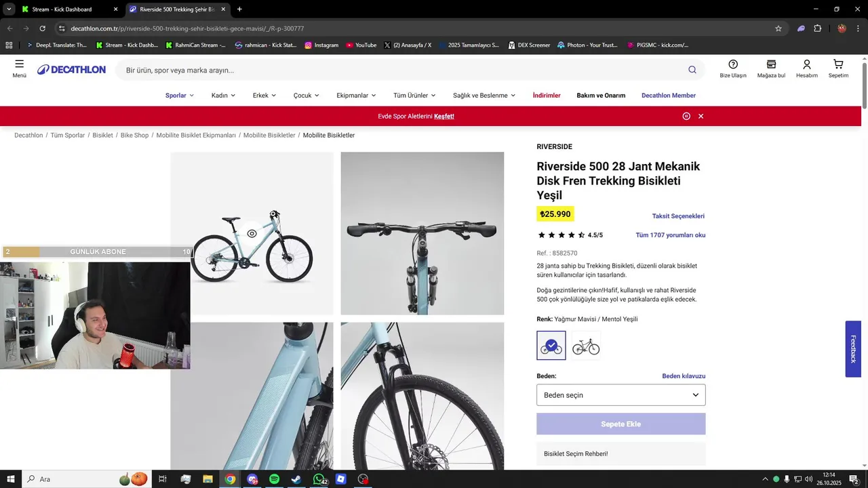Open Instagram bookmark
Screen dimensions: 868x488
coord(321,45)
